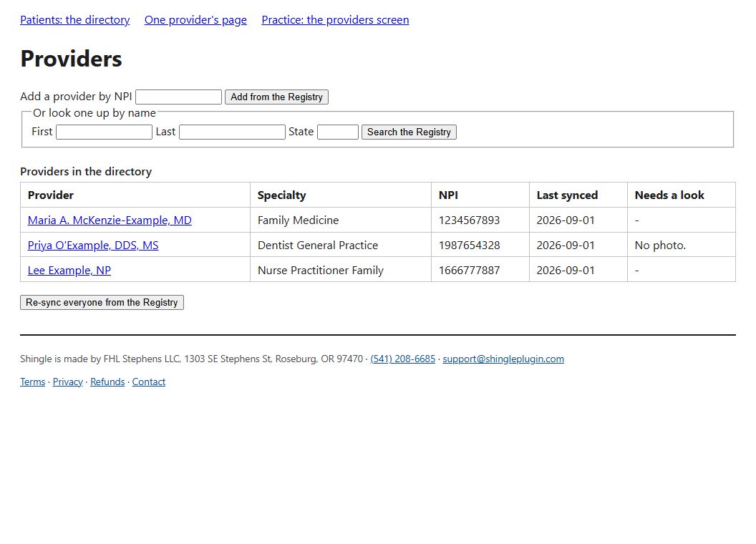756x544 pixels.
Task: Select the 'Family Medicine' specialty cell
Action: point(341,220)
